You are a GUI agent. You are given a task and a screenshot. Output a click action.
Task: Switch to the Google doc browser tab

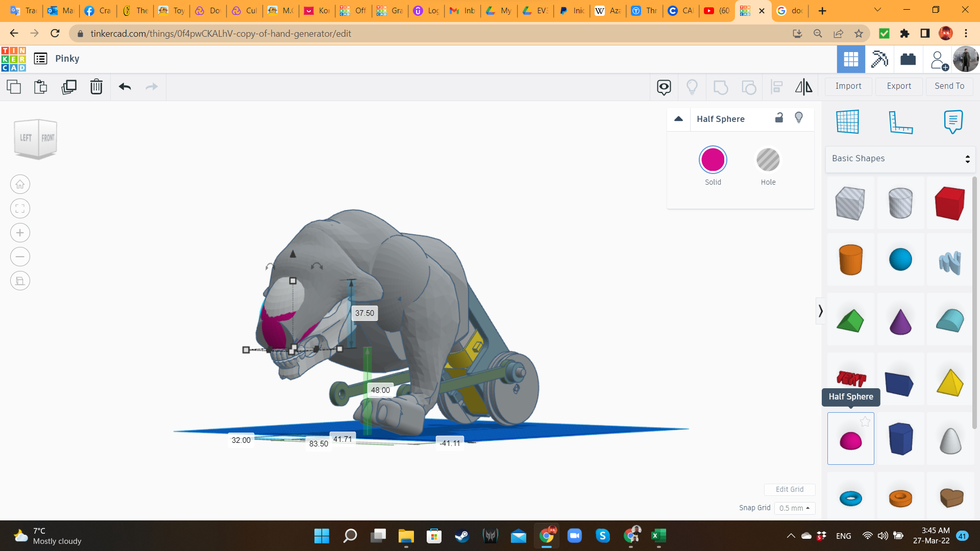790,11
